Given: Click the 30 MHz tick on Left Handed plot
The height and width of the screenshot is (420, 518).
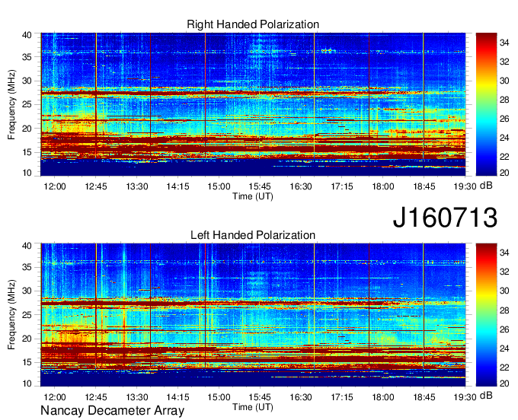Looking at the screenshot, I should coord(27,291).
